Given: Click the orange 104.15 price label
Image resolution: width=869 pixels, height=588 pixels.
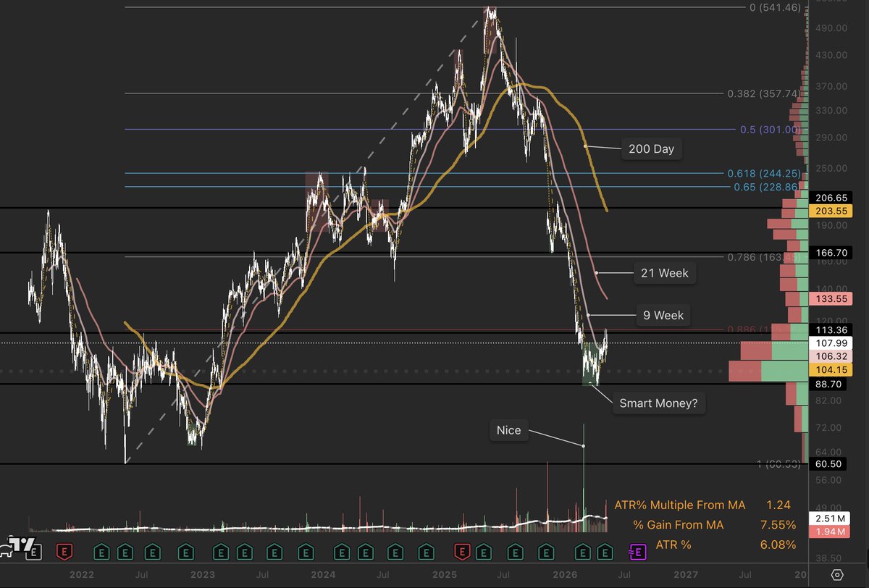Looking at the screenshot, I should pyautogui.click(x=831, y=370).
